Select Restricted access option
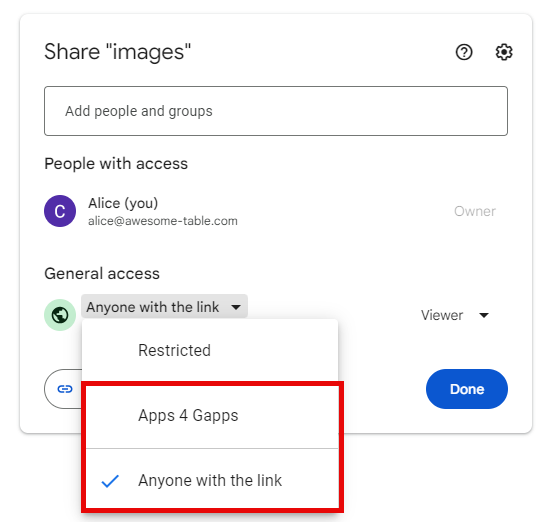Viewport: 537px width, 522px height. [x=210, y=350]
